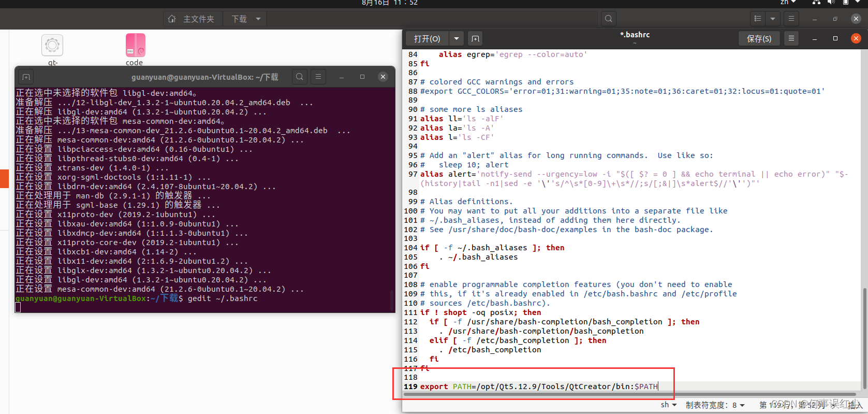Screen dimensions: 868x414
Task: Restore the file manager window size
Action: [x=835, y=19]
